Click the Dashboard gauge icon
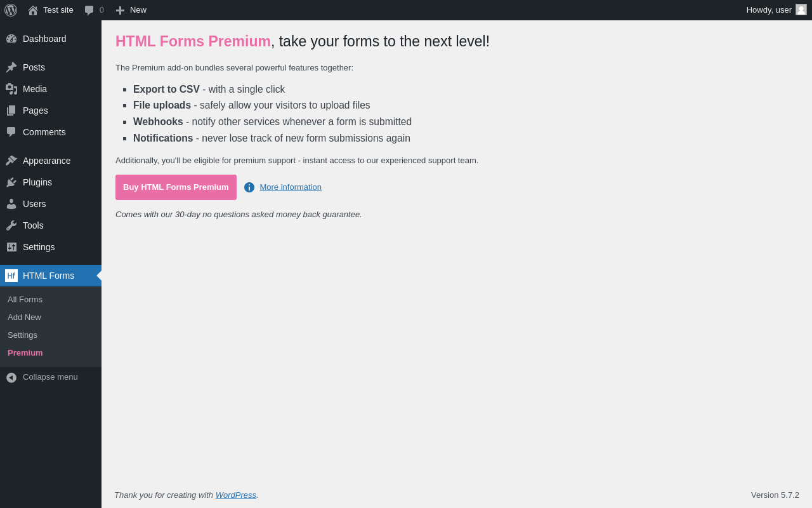 click(x=11, y=39)
